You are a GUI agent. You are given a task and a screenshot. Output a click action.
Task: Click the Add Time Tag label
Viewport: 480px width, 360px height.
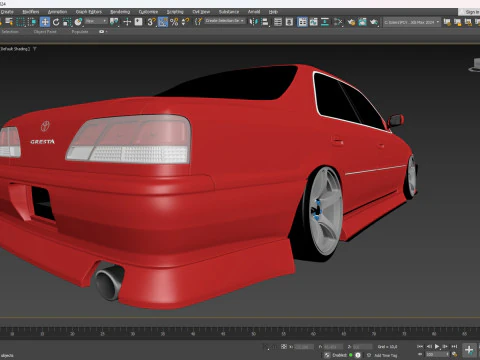386,355
